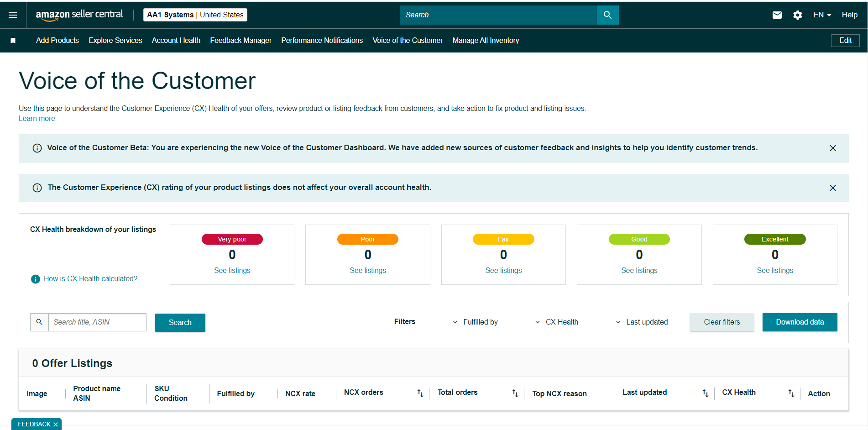This screenshot has width=868, height=430.
Task: Open Manage All Inventory
Action: point(486,41)
